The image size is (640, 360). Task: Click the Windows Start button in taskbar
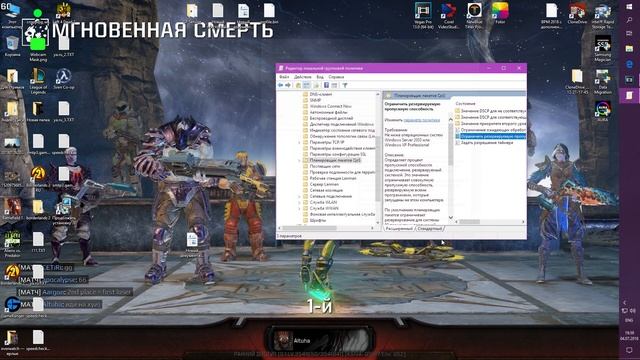629,7
